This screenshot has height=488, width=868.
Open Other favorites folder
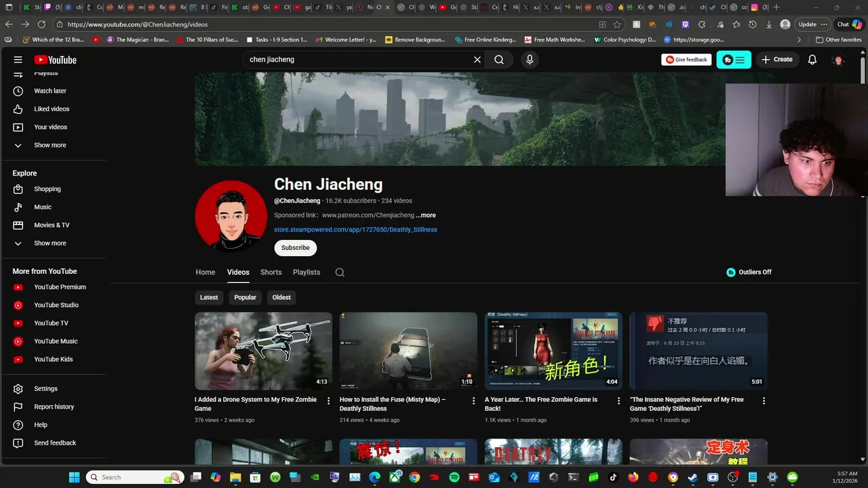[x=838, y=40]
